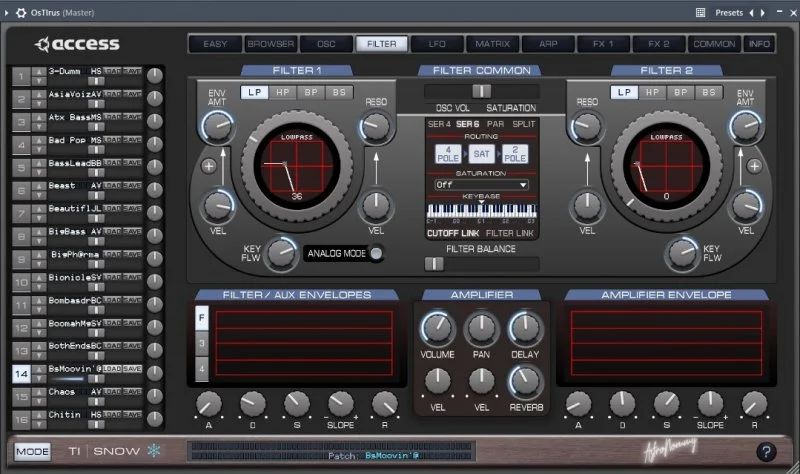Screen dimensions: 800x474
Task: Click the volume knob for part 1 3-Dumm
Action: pos(155,76)
